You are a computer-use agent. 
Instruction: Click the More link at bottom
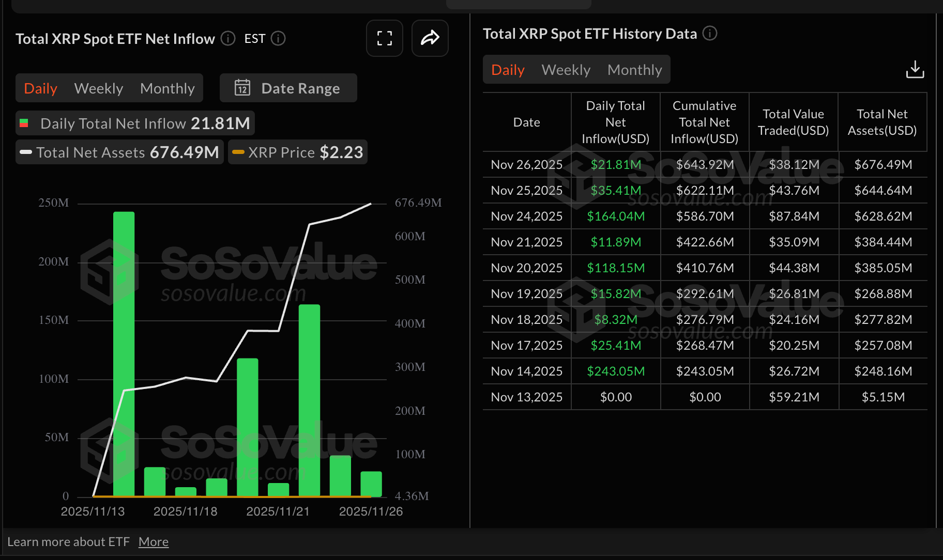pos(154,541)
